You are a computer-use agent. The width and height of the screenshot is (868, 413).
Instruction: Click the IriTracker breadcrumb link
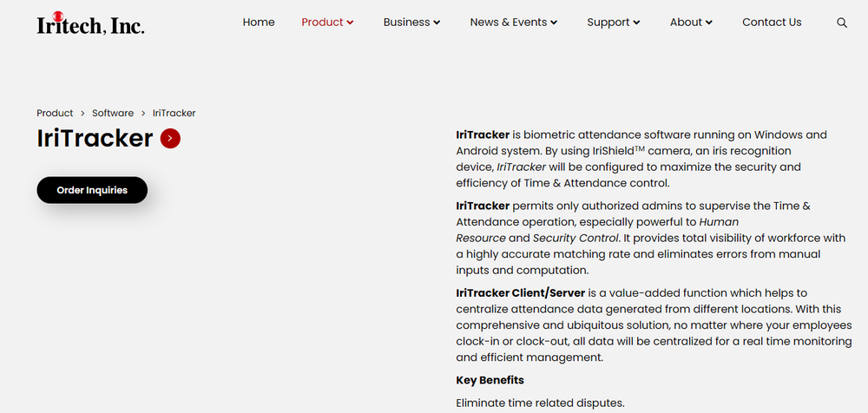(174, 113)
